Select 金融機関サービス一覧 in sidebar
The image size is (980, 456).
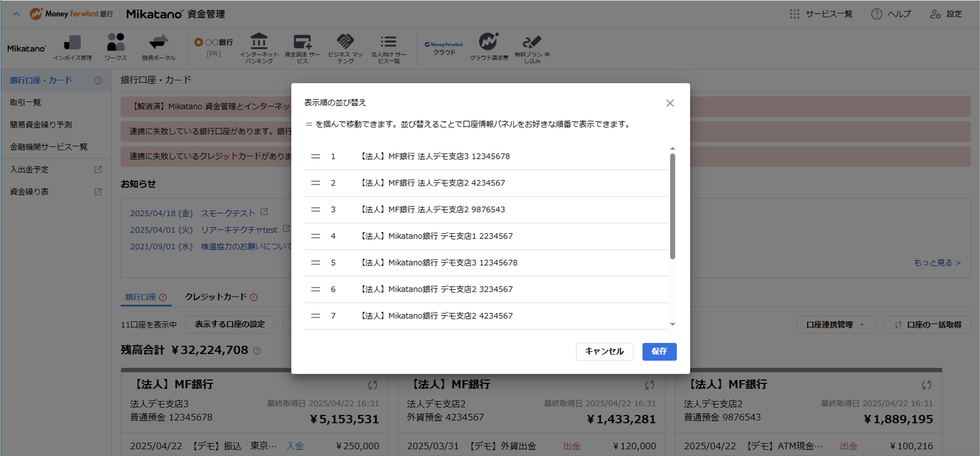55,147
